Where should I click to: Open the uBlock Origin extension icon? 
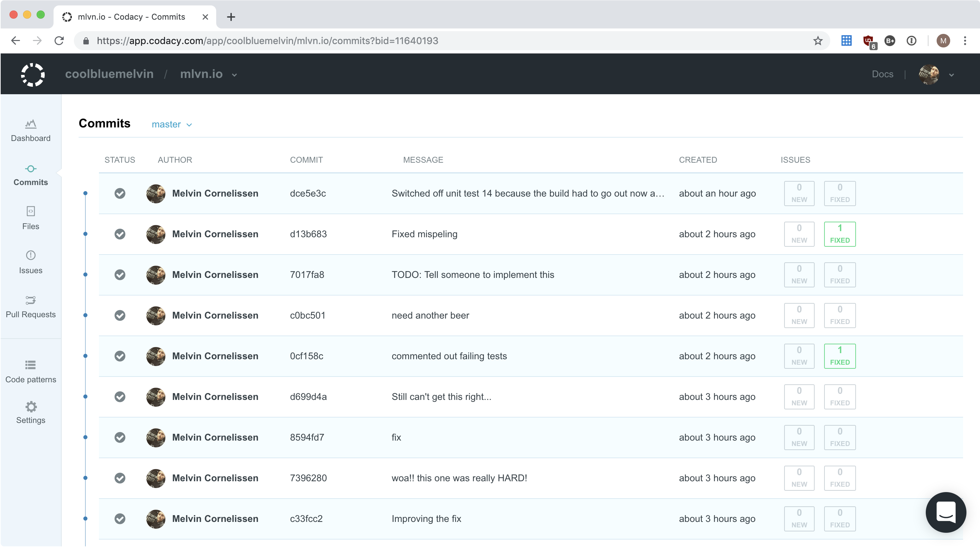point(869,41)
